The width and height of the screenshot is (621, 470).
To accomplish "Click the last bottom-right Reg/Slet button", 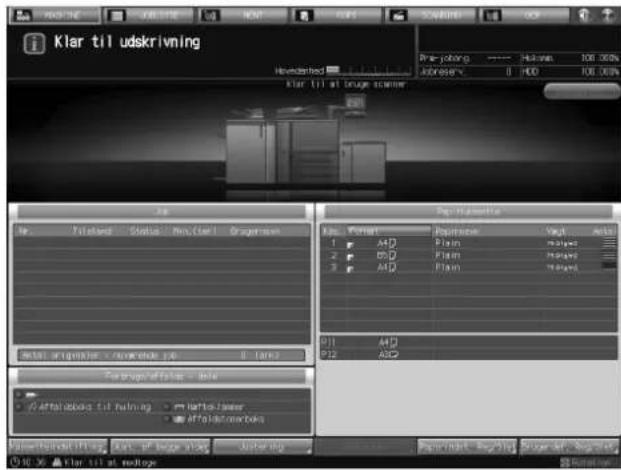I will 570,447.
